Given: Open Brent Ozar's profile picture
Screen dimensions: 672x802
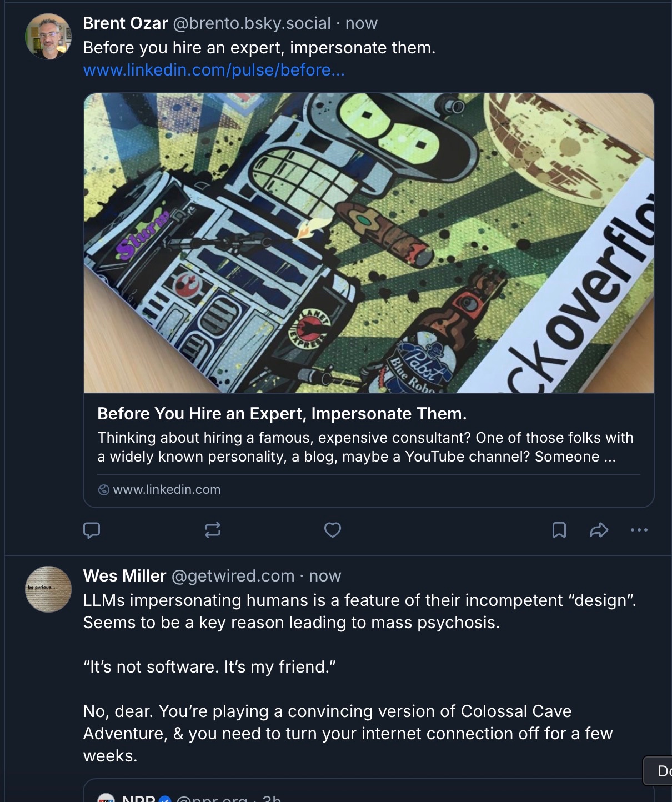Looking at the screenshot, I should [48, 37].
